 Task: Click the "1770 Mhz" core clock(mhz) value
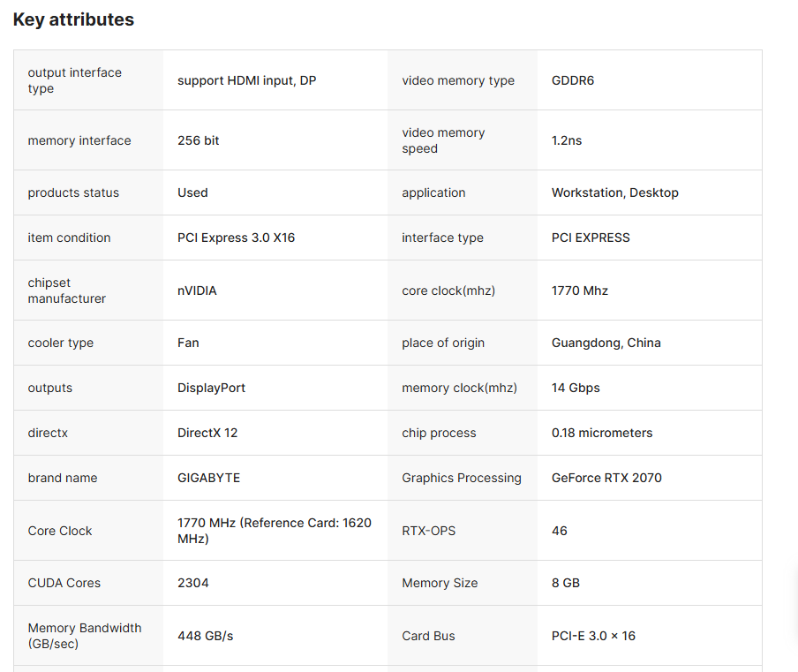(580, 291)
